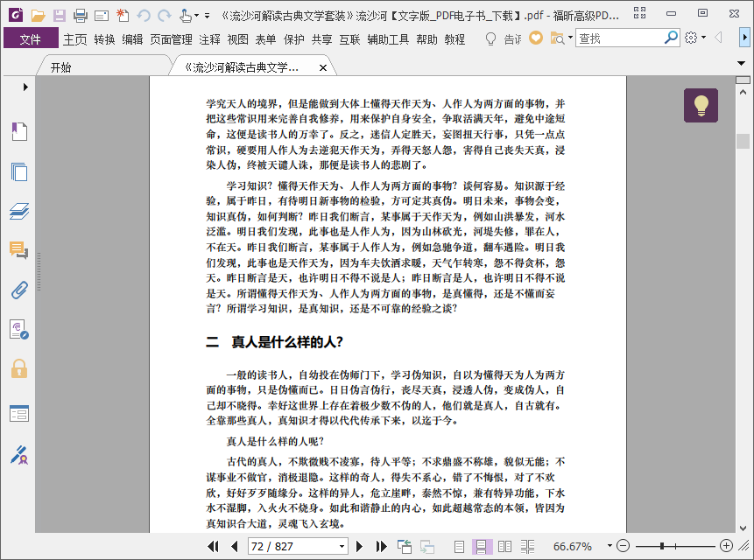Click the Save disk icon
Screen dimensions: 754x560
tap(60, 16)
